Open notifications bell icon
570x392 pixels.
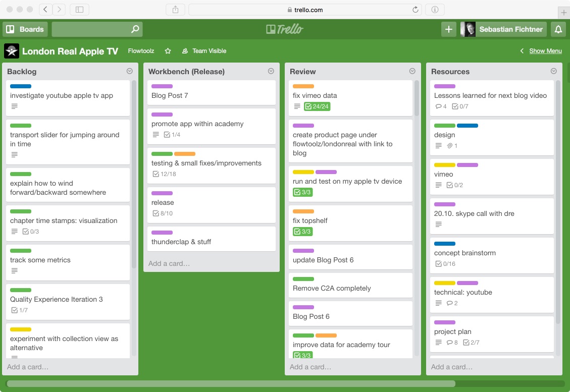pos(558,29)
